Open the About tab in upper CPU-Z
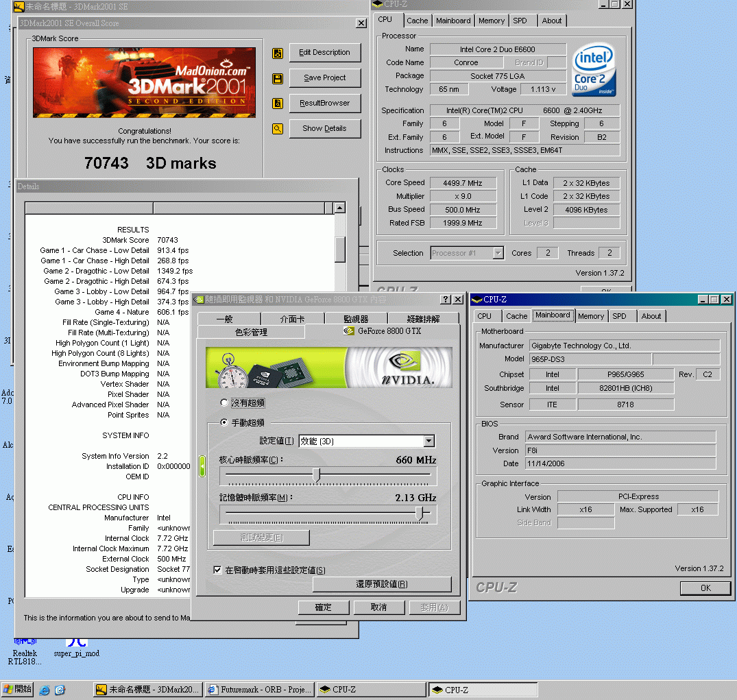This screenshot has width=737, height=700. pyautogui.click(x=552, y=21)
